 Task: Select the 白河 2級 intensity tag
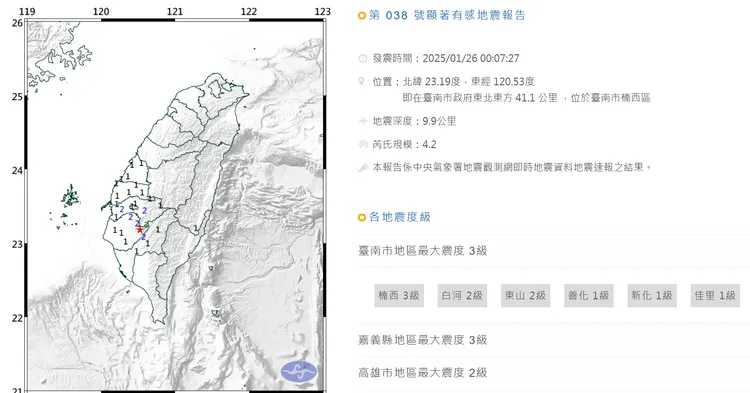[x=462, y=295]
